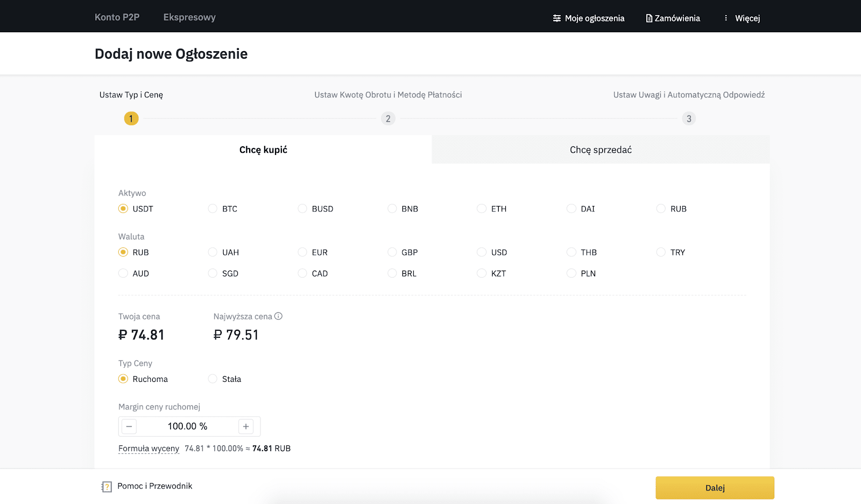Open Konto P2P navigation item

click(117, 17)
